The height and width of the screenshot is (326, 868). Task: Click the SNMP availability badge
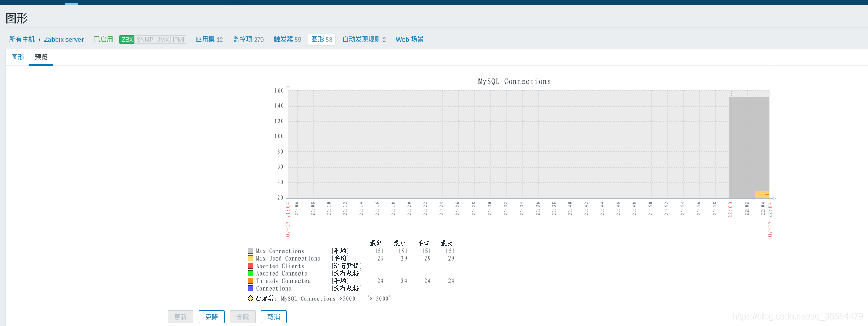pyautogui.click(x=145, y=40)
